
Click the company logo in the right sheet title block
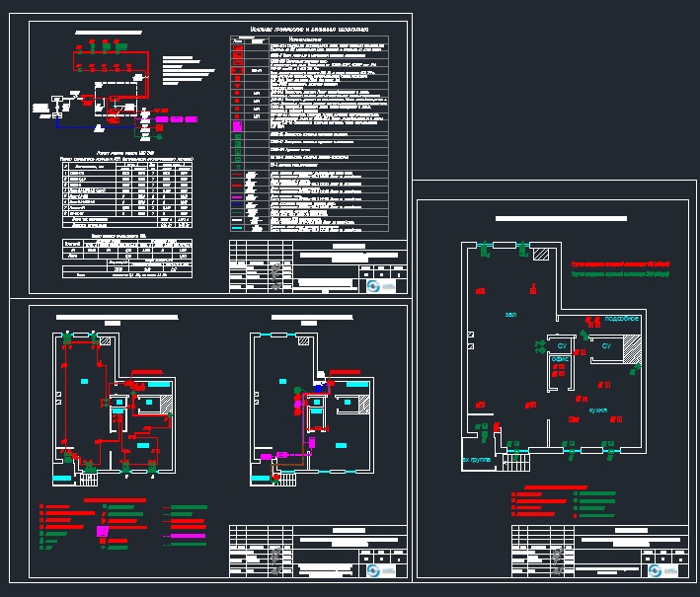coord(655,570)
